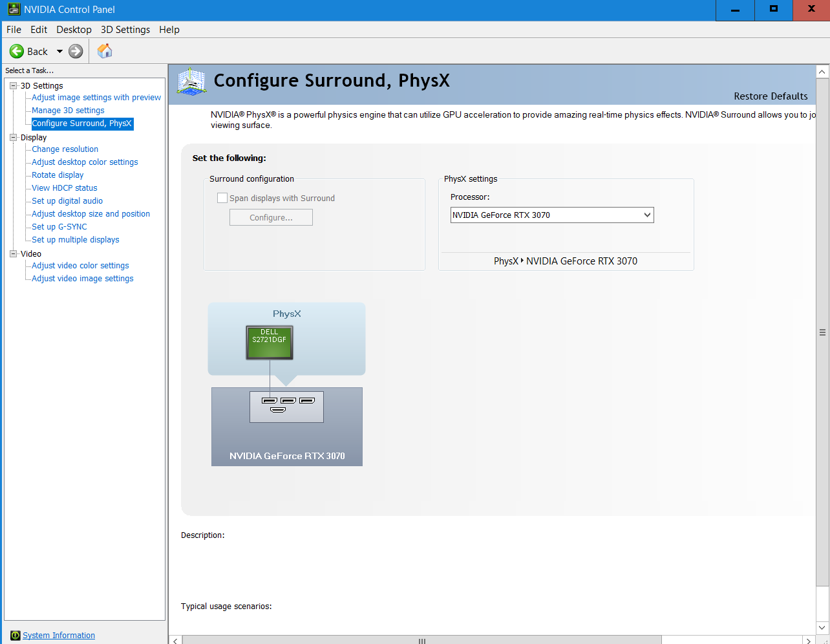Viewport: 830px width, 644px height.
Task: Click the NVIDIA GeForce RTX 3070 GPU label in diagram
Action: click(x=287, y=456)
